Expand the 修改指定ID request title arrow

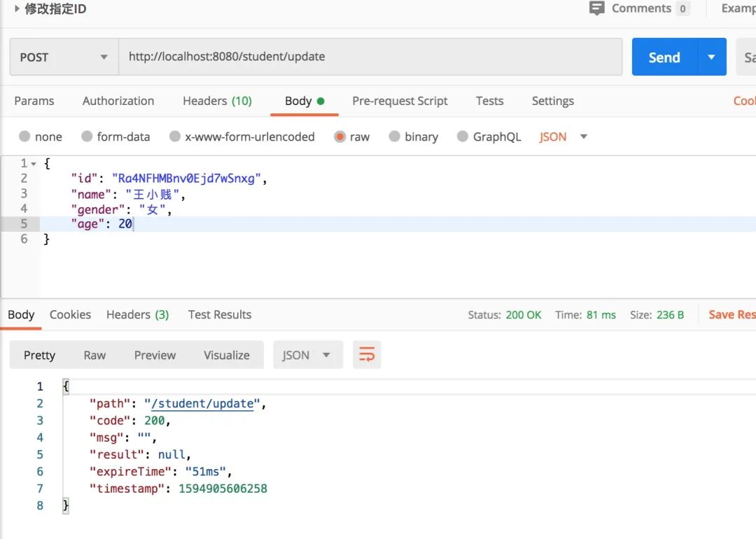tap(17, 9)
